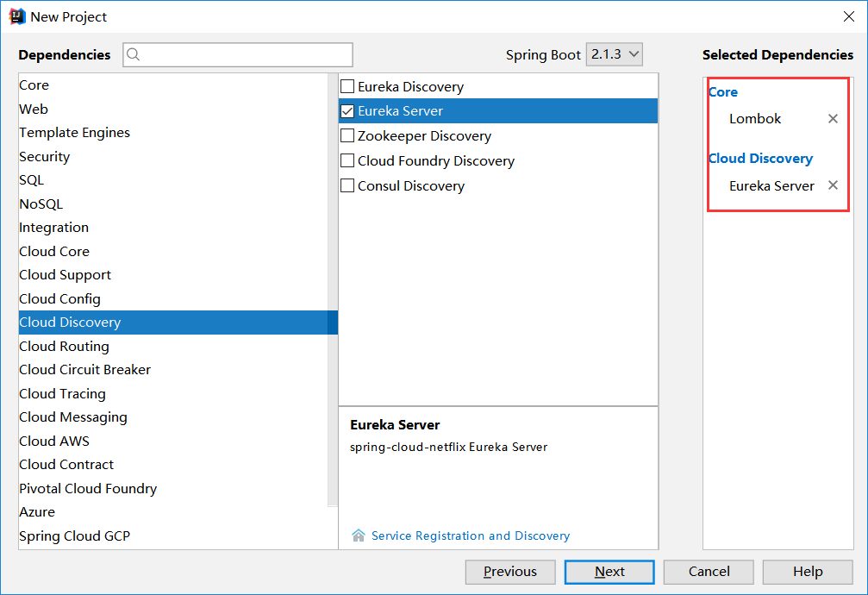This screenshot has height=595, width=868.
Task: Choose the Cloud Routing category
Action: coord(172,347)
